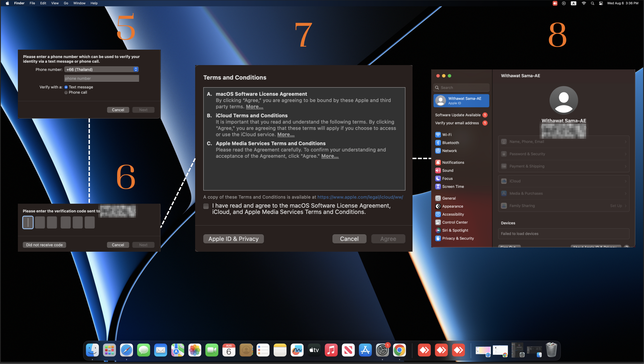This screenshot has height=364, width=644.
Task: Cancel the Terms and Conditions dialog
Action: coord(349,239)
